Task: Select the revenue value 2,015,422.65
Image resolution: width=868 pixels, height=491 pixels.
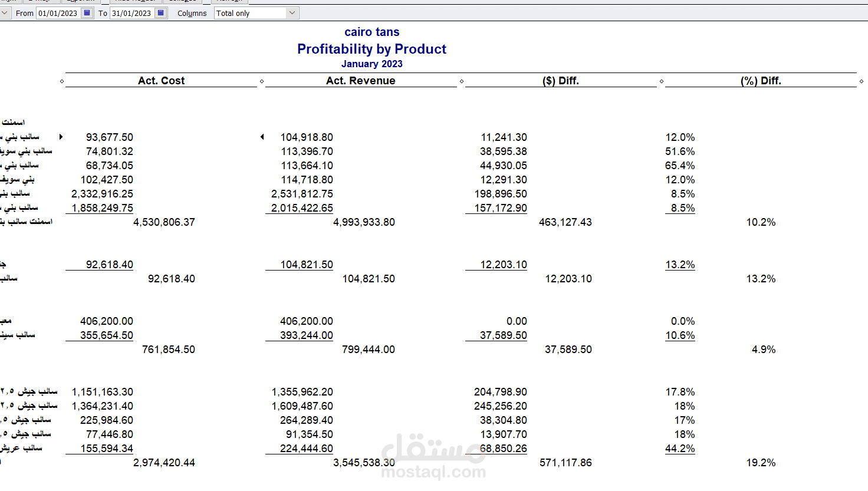Action: click(302, 208)
